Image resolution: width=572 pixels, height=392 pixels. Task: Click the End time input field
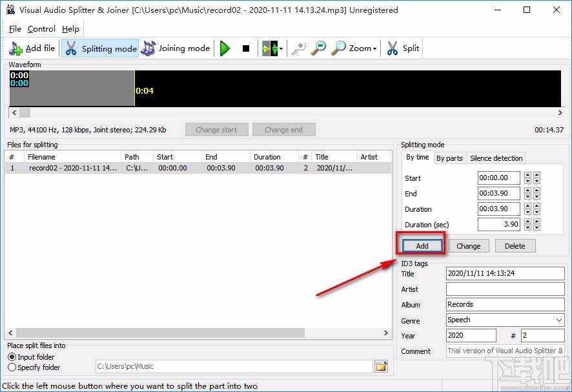[x=498, y=194]
